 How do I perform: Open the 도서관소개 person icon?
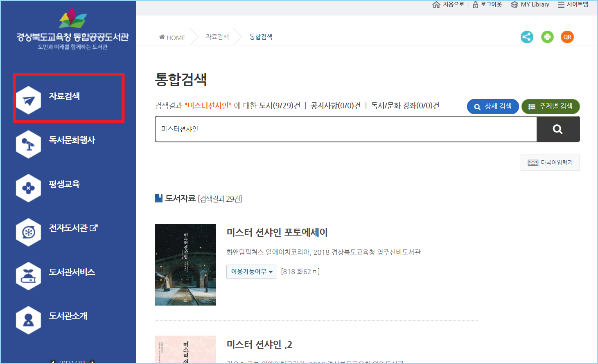coord(29,320)
